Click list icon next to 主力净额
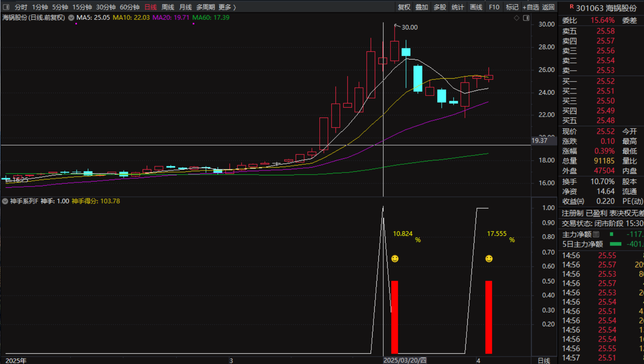 tap(596, 234)
